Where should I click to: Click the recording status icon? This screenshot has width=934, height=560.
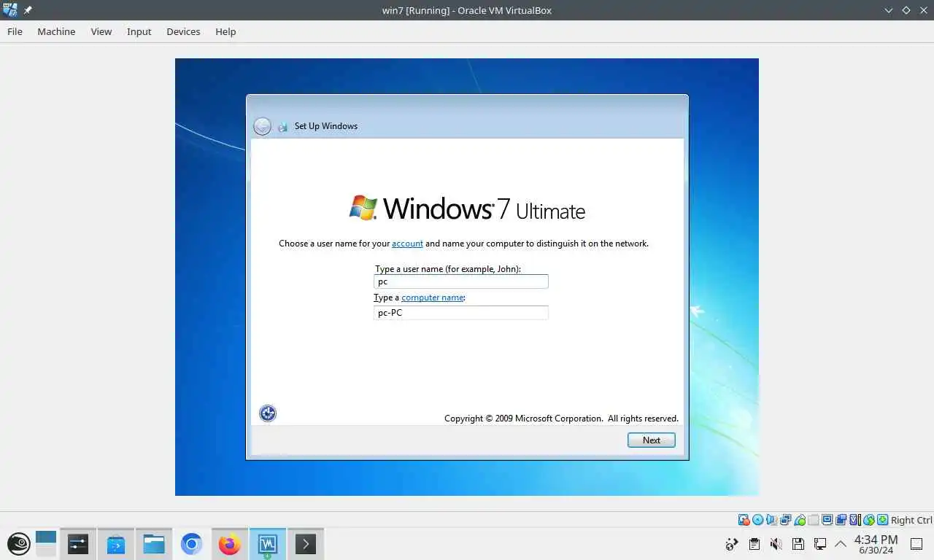(x=841, y=520)
